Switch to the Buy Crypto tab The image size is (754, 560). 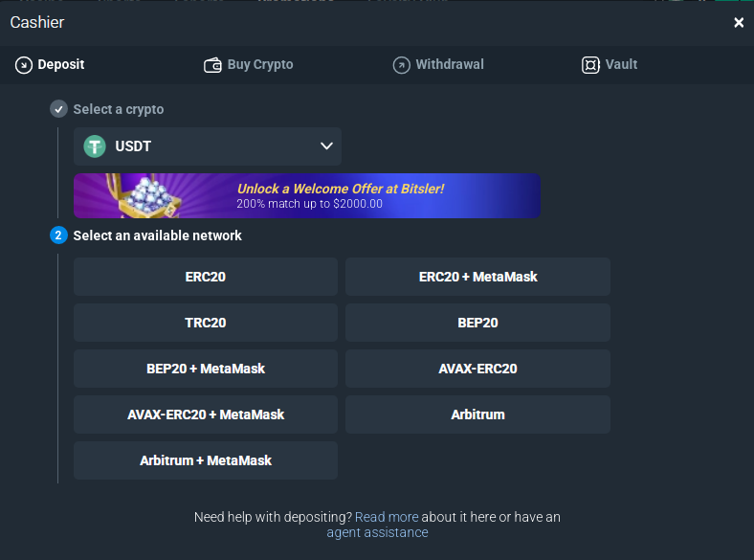pos(259,65)
